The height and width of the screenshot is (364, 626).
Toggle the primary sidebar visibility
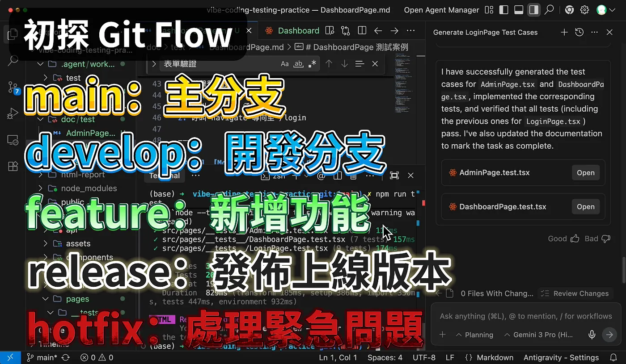pyautogui.click(x=504, y=10)
